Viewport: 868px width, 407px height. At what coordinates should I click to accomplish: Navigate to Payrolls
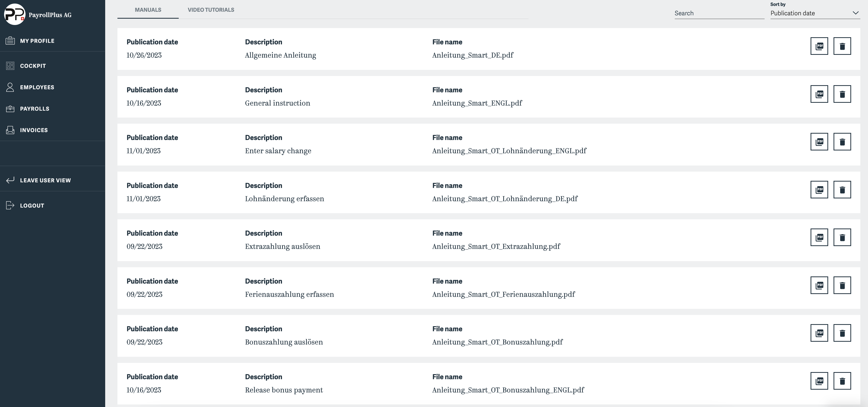[x=34, y=109]
